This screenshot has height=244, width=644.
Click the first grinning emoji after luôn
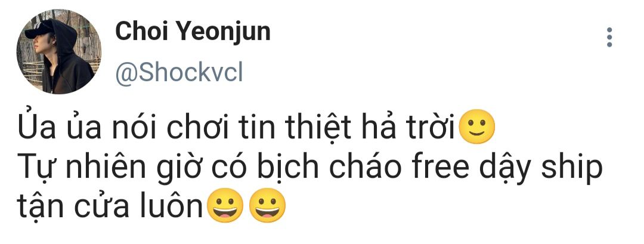225,205
